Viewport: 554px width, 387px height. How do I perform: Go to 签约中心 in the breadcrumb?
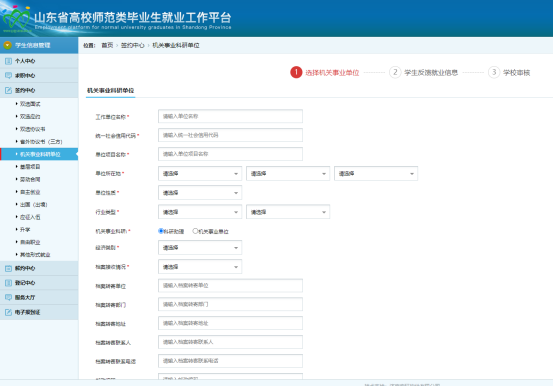tap(132, 45)
